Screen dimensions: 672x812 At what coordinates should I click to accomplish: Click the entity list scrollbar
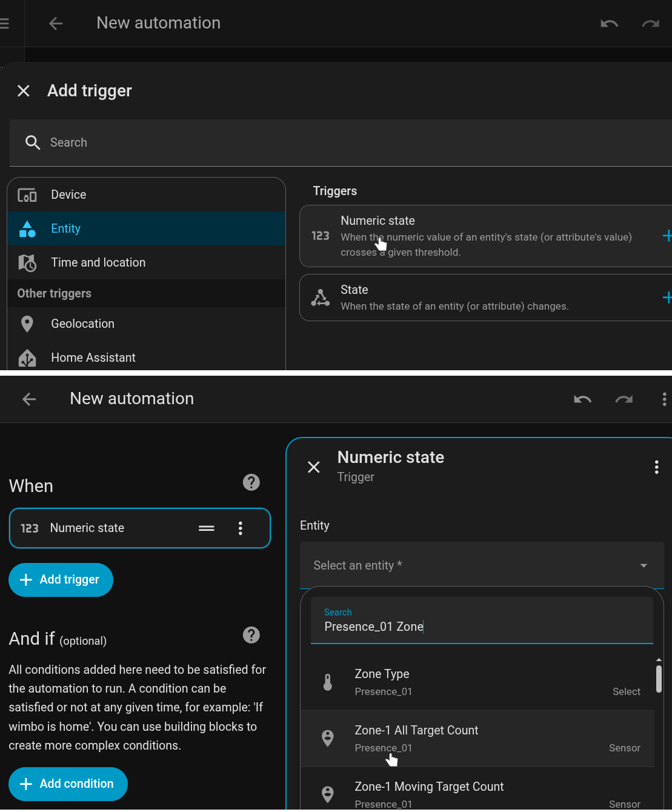[x=659, y=679]
